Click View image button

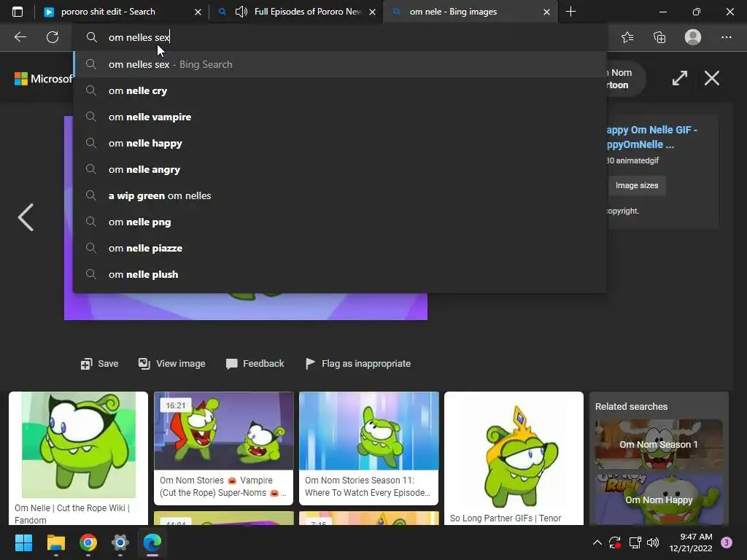tap(171, 364)
